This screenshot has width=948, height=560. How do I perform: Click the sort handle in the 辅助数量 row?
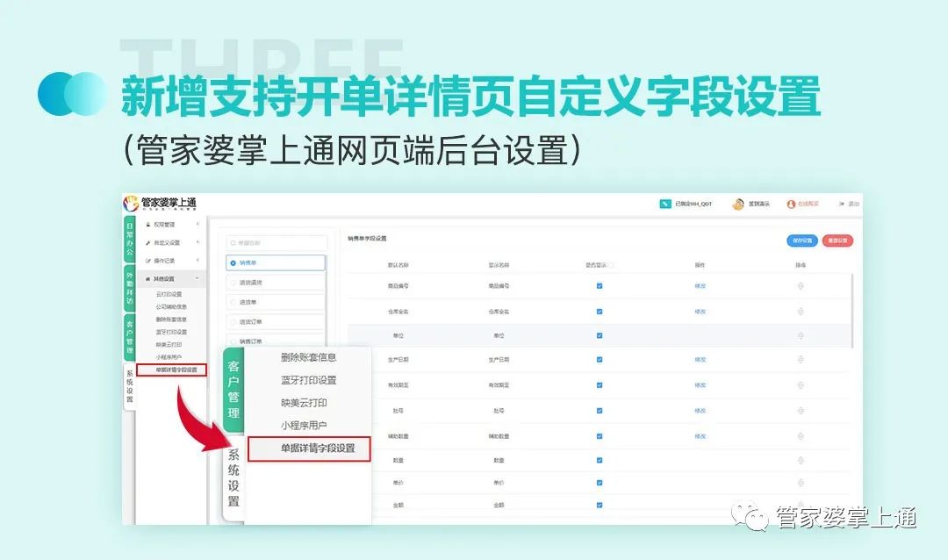(x=801, y=436)
